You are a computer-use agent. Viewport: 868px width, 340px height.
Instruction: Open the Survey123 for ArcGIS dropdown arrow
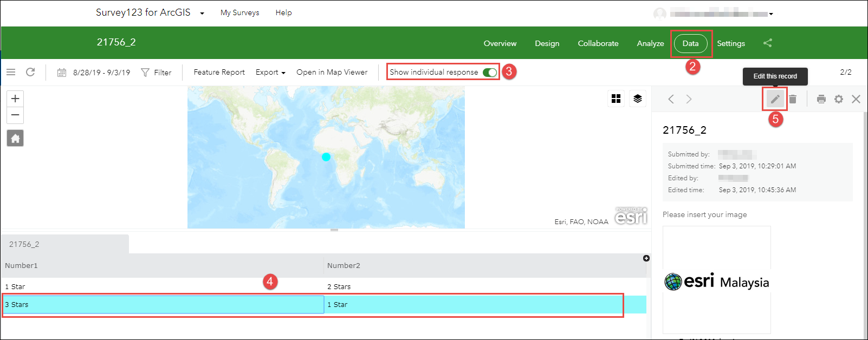click(x=202, y=14)
